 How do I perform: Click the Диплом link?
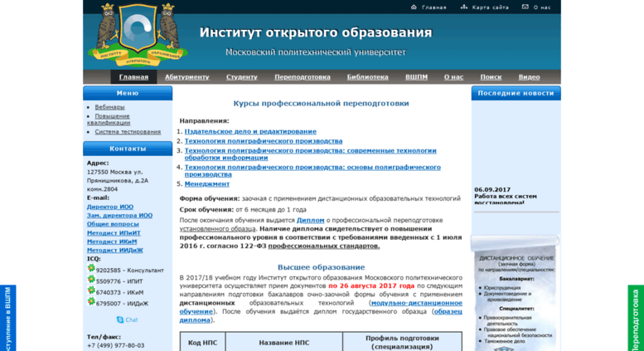(311, 220)
